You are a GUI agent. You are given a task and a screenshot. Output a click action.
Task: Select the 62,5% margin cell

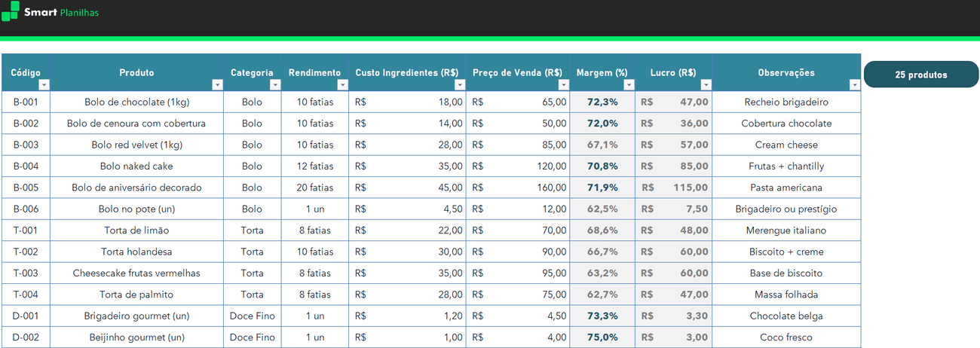tap(602, 209)
